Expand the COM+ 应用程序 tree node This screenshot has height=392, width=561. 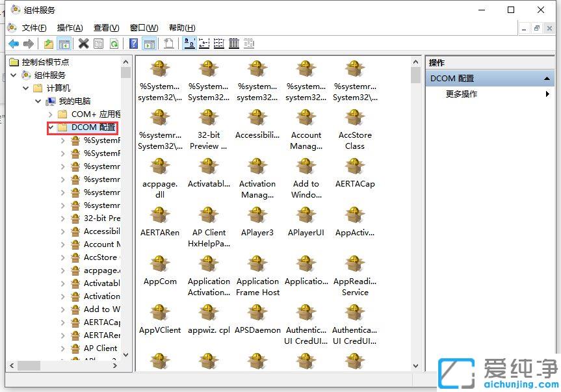click(x=51, y=114)
